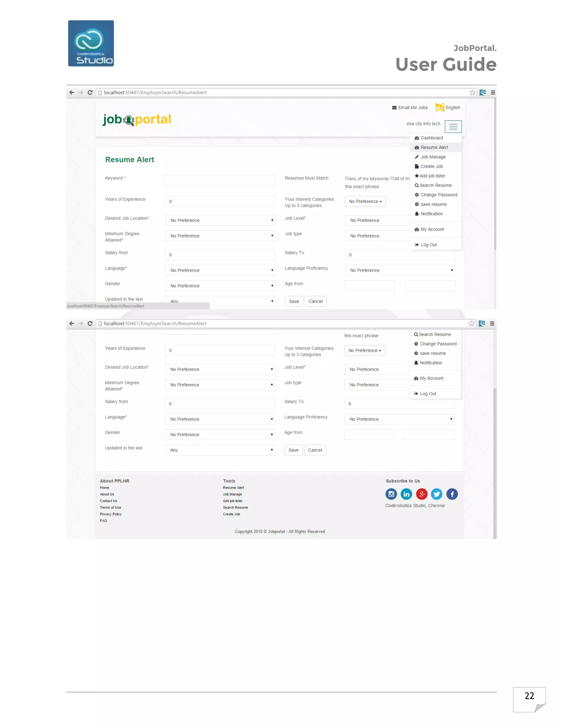Viewport: 563px width, 728px height.
Task: Click reload icon in the lower browser toolbar
Action: click(90, 323)
